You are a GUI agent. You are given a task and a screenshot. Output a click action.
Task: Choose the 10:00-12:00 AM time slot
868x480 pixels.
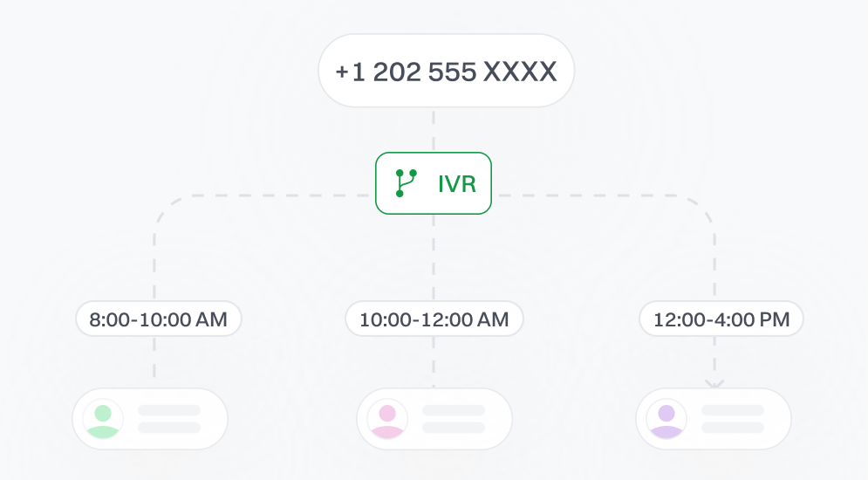click(434, 319)
